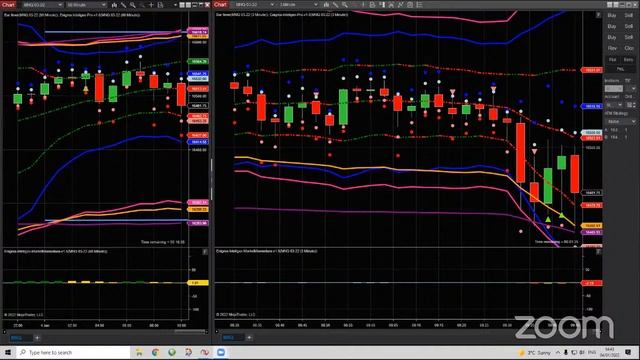Select drawing tools pencil in left chart toolbar
This screenshot has width=640, height=360.
pyautogui.click(x=124, y=5)
